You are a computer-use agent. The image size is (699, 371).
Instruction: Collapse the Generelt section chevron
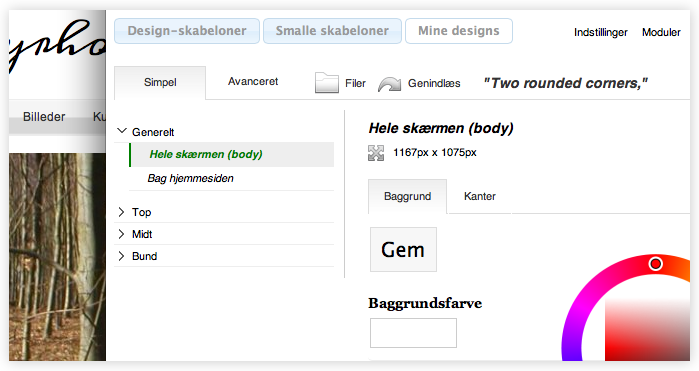click(x=122, y=131)
